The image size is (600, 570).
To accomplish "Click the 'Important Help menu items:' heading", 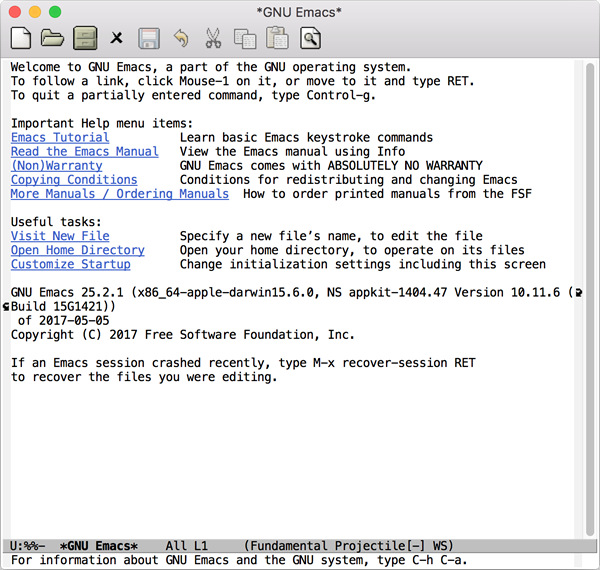I will [x=102, y=123].
